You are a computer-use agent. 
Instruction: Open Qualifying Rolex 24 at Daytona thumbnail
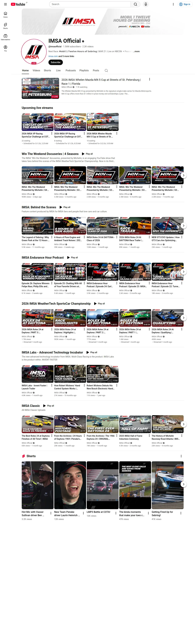[x=168, y=318]
